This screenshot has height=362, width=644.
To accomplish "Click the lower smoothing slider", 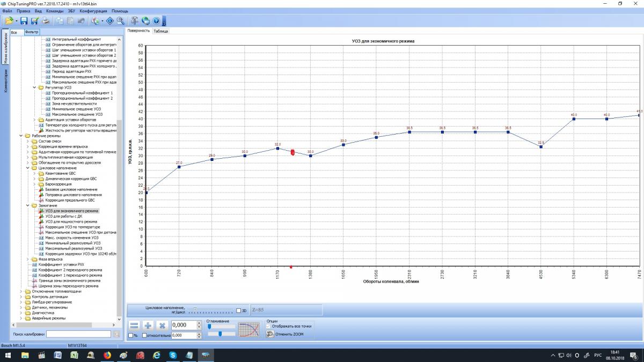I will [x=221, y=334].
